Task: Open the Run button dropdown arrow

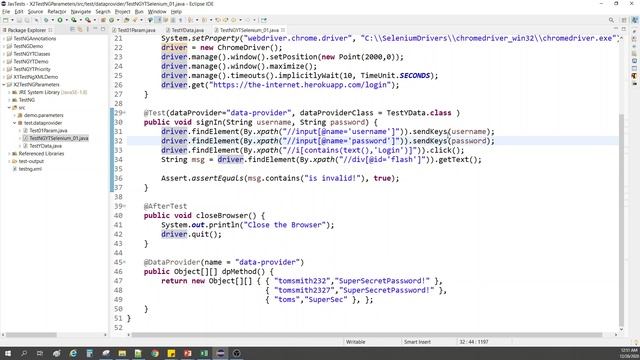Action: tap(67, 20)
